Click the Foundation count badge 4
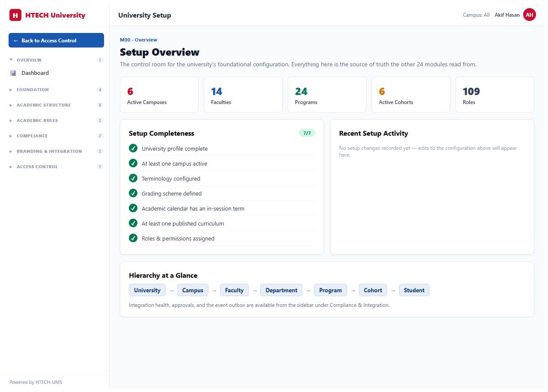Viewport: 548px width, 392px height. coord(100,89)
